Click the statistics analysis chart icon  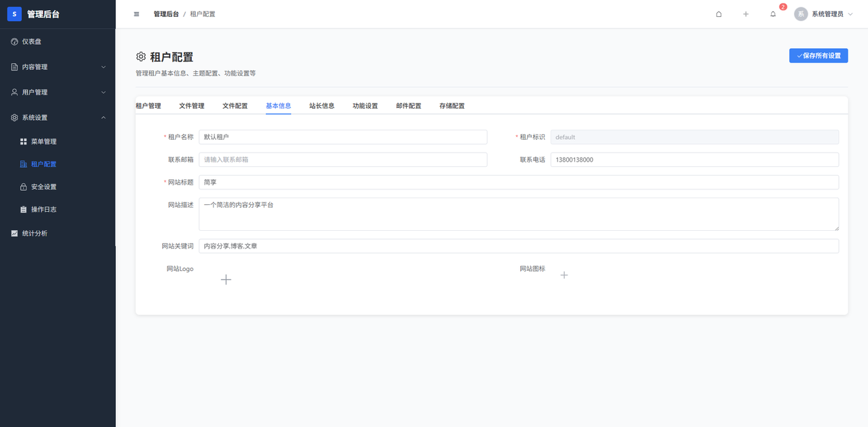pos(15,233)
